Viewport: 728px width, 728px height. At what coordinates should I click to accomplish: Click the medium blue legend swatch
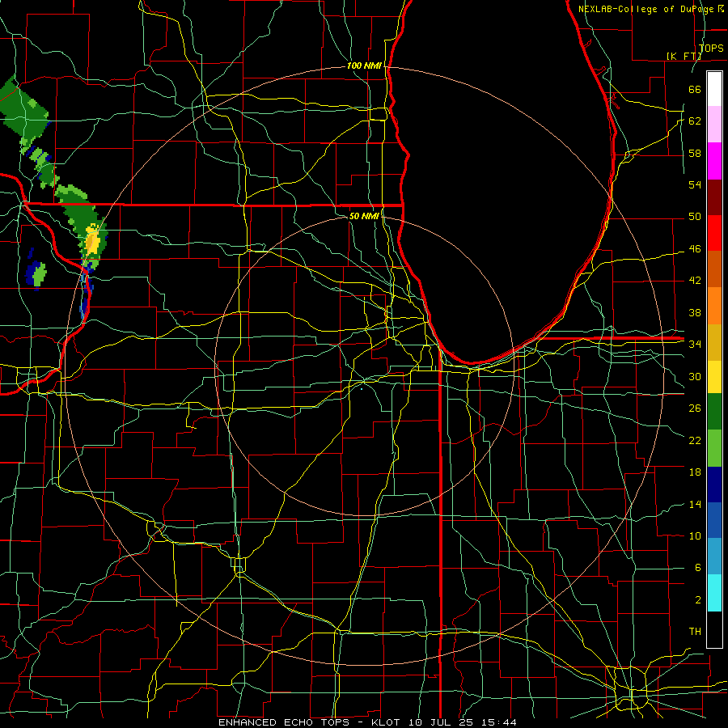(714, 520)
